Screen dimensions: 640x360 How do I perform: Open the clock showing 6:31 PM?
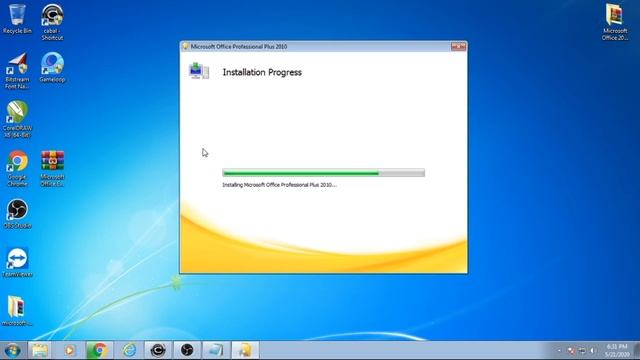pos(618,351)
